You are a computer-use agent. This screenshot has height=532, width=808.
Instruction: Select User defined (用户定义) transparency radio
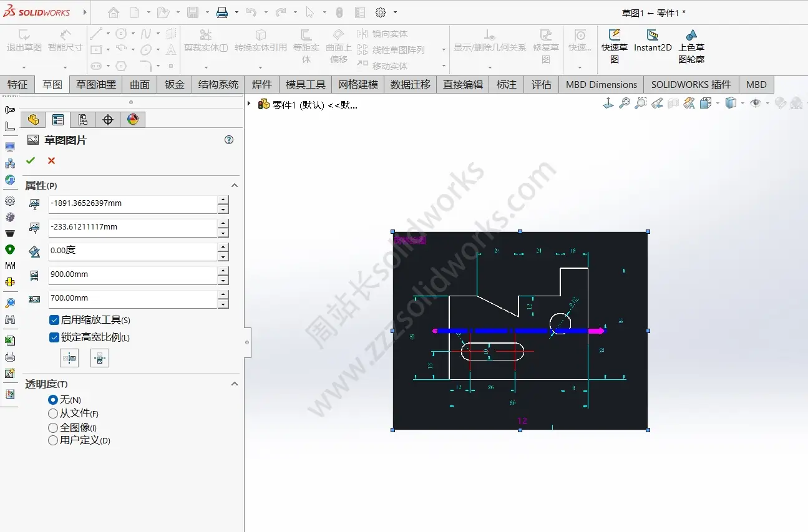tap(53, 440)
